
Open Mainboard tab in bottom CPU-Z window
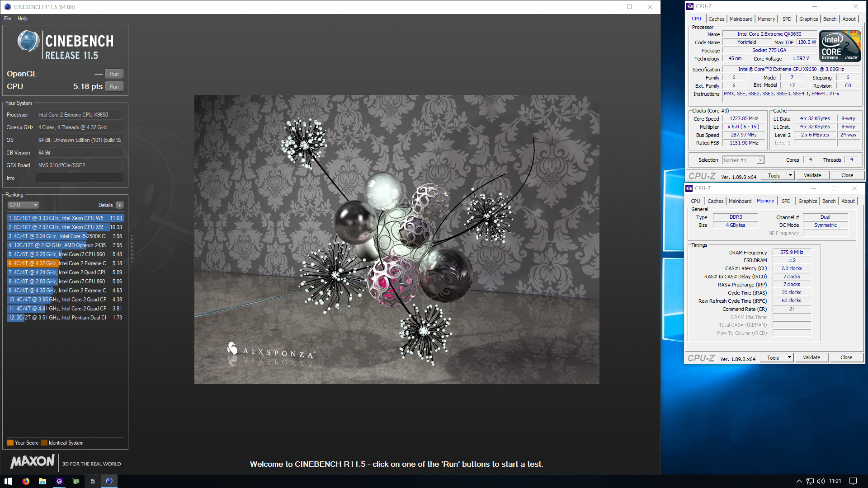point(740,201)
